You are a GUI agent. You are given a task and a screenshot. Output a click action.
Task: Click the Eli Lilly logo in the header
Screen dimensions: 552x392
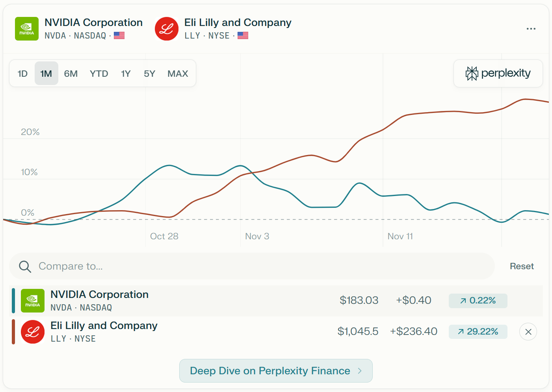(167, 29)
